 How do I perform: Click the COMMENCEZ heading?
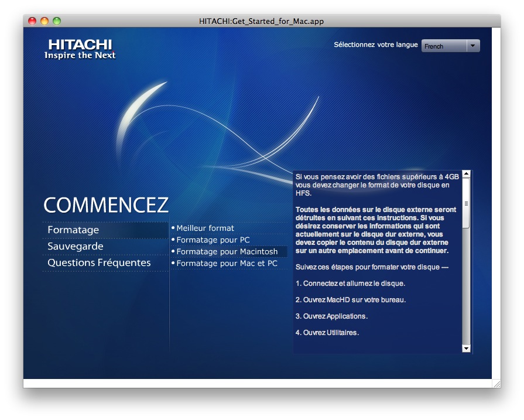106,205
